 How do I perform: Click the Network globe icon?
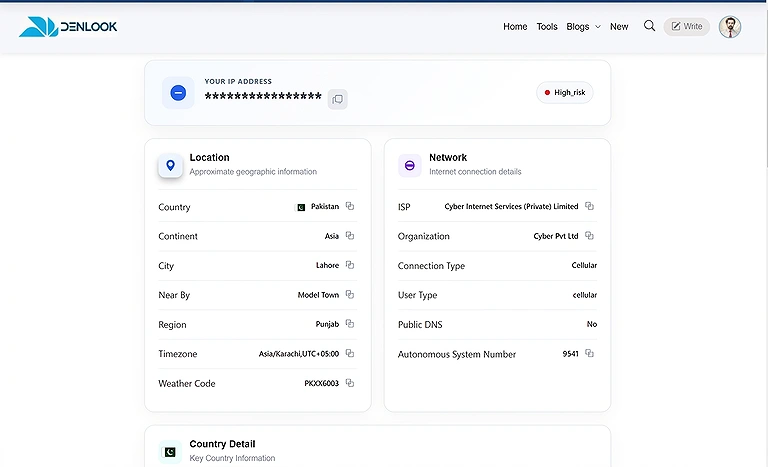click(x=410, y=165)
